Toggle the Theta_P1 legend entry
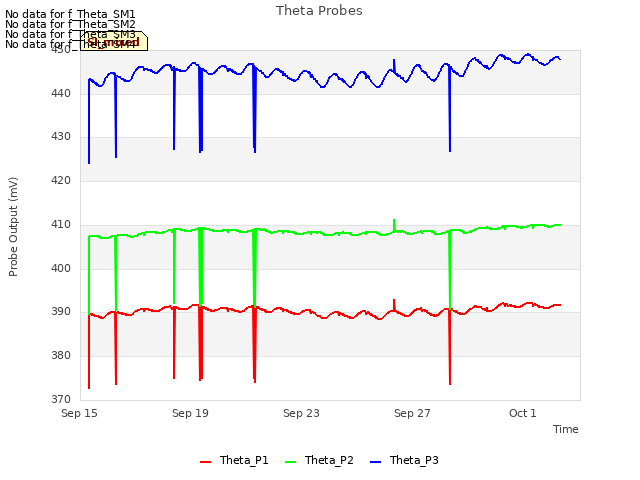Image resolution: width=640 pixels, height=480 pixels. pyautogui.click(x=234, y=460)
